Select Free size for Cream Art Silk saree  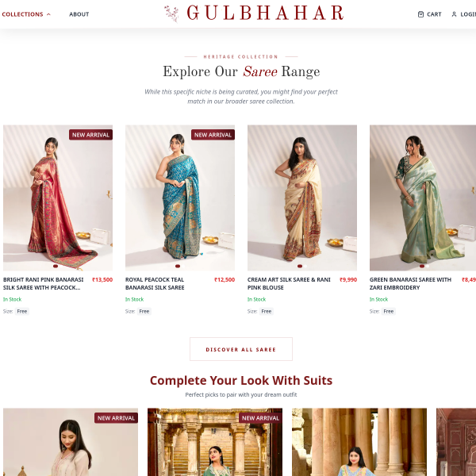tap(267, 311)
